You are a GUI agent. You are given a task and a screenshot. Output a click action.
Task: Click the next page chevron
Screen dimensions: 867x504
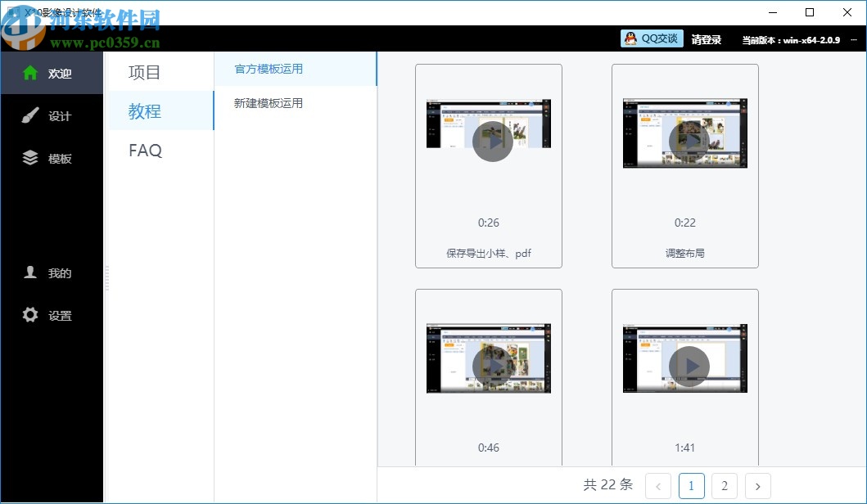pyautogui.click(x=757, y=485)
